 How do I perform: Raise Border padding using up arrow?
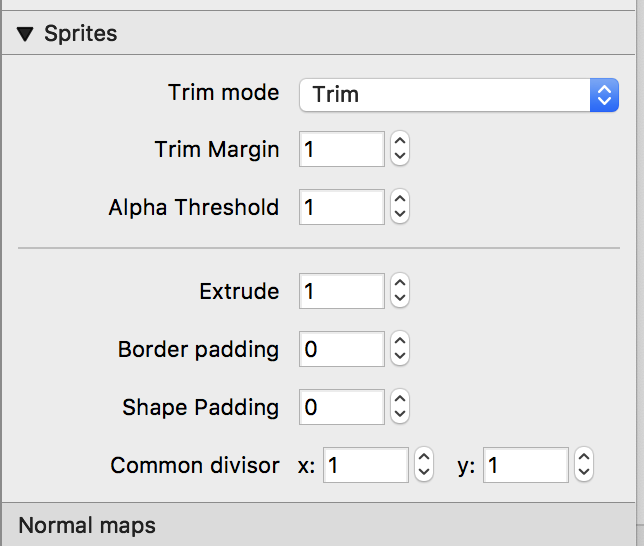(400, 343)
